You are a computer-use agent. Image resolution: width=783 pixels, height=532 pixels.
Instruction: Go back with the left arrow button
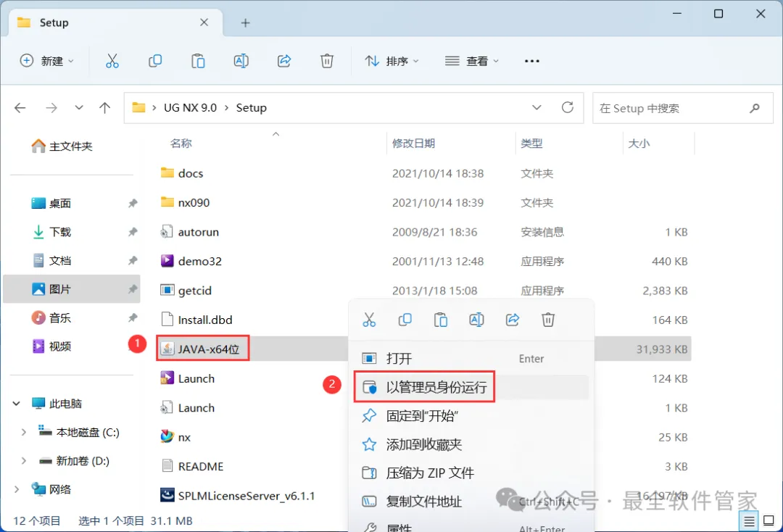(20, 108)
